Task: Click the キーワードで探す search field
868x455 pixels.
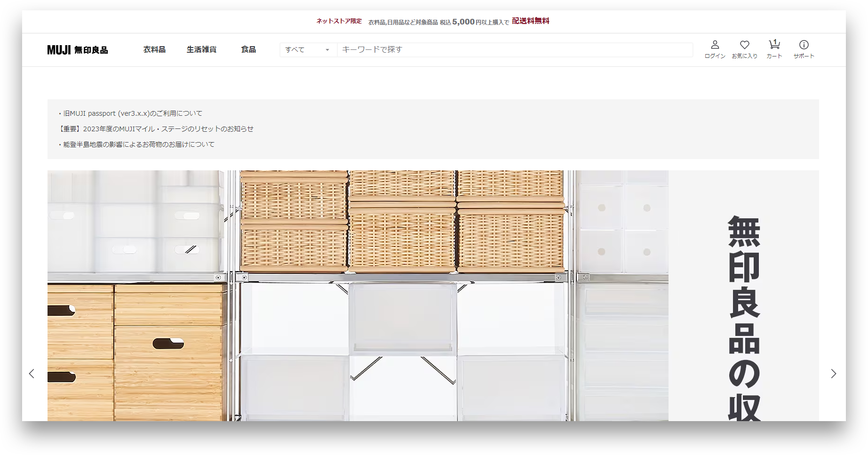Action: 514,50
